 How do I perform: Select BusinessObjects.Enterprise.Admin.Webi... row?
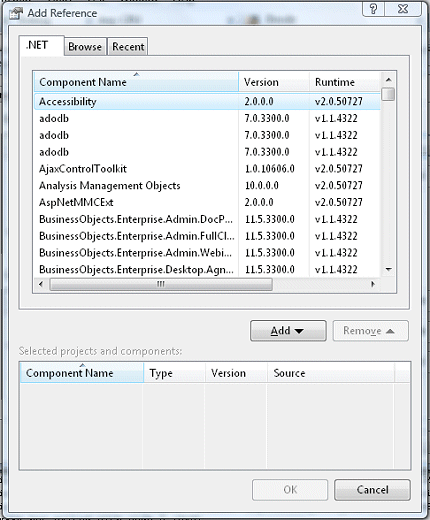pos(207,252)
